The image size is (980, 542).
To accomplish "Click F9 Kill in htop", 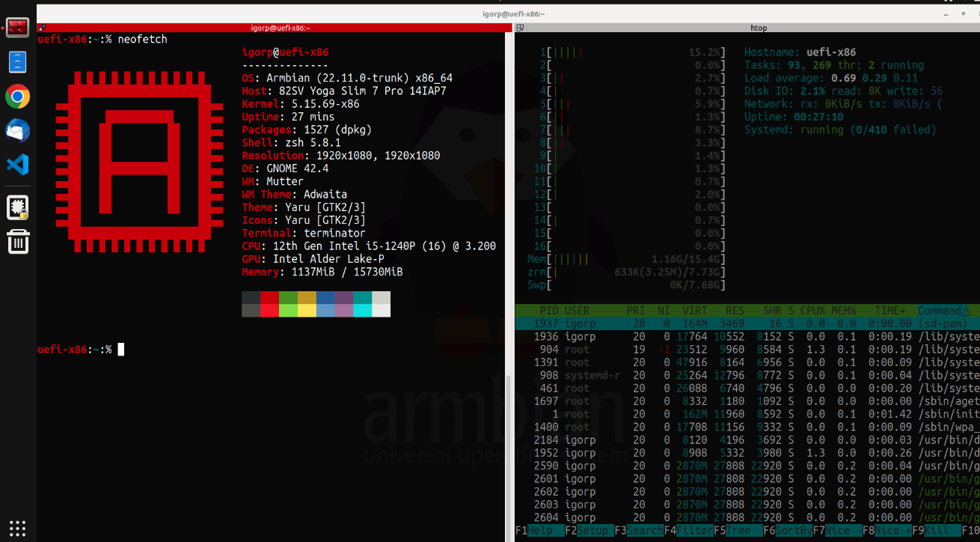I will point(936,530).
